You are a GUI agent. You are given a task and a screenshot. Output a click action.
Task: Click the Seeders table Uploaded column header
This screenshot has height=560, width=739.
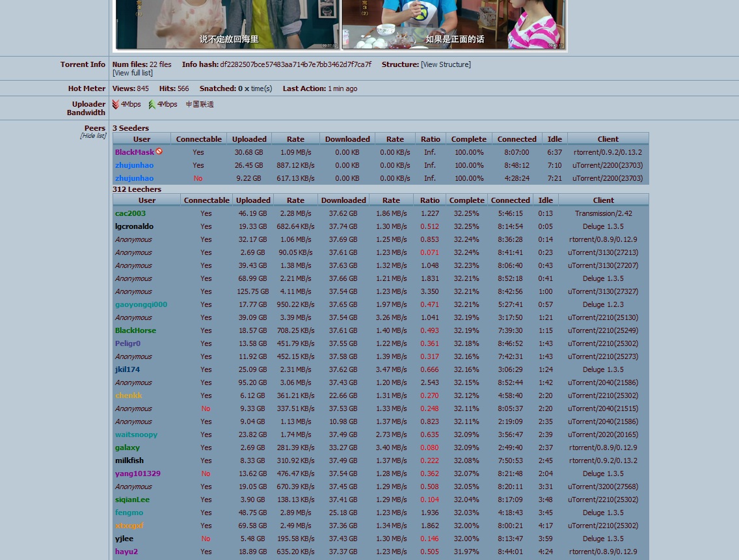[249, 139]
